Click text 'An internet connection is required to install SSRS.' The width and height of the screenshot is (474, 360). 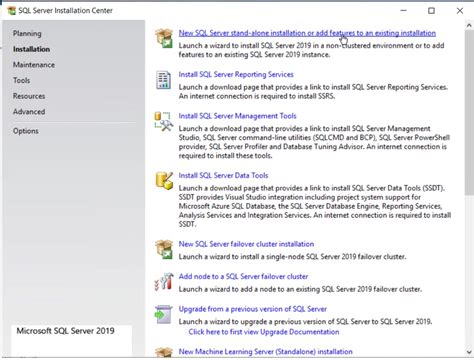[257, 96]
